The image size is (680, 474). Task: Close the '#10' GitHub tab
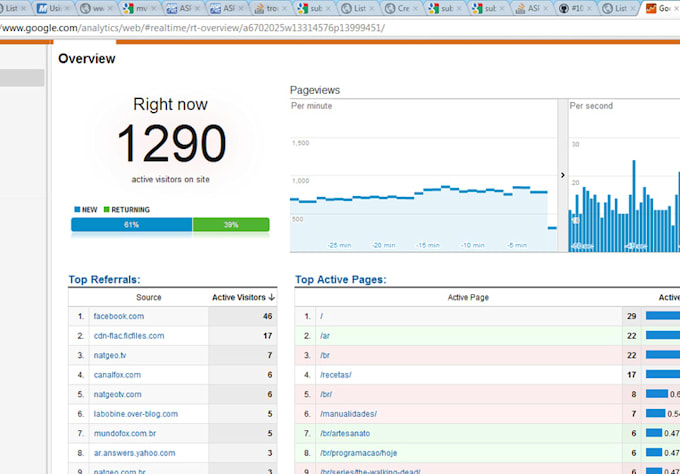pos(589,8)
